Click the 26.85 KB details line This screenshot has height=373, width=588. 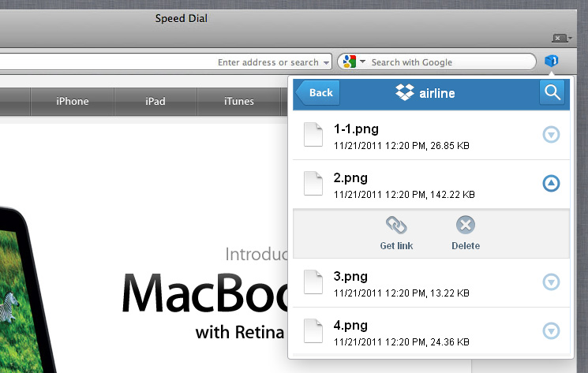(402, 146)
